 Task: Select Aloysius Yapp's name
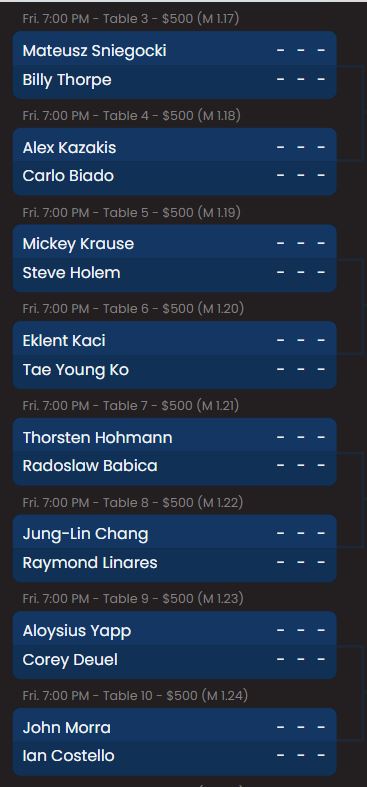[77, 631]
